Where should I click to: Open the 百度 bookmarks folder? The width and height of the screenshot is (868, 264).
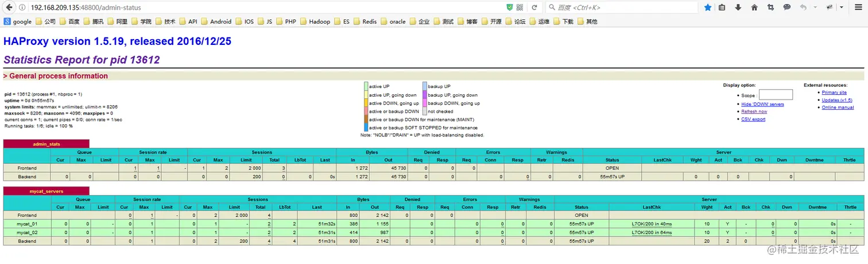pyautogui.click(x=69, y=21)
